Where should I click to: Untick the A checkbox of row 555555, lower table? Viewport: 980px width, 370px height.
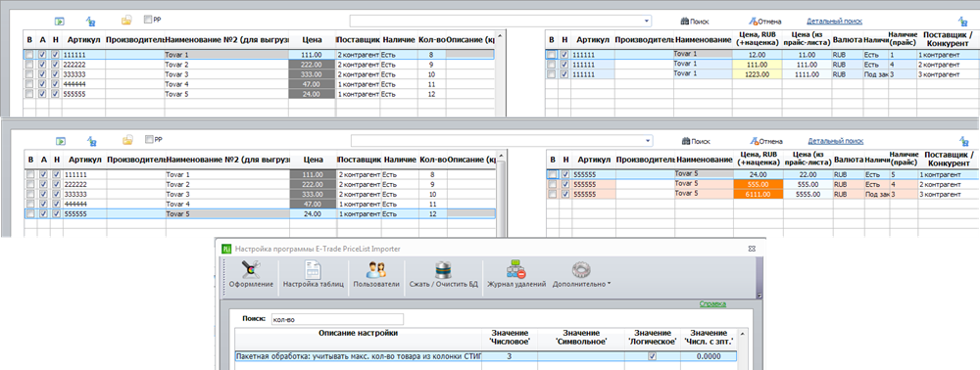[44, 213]
